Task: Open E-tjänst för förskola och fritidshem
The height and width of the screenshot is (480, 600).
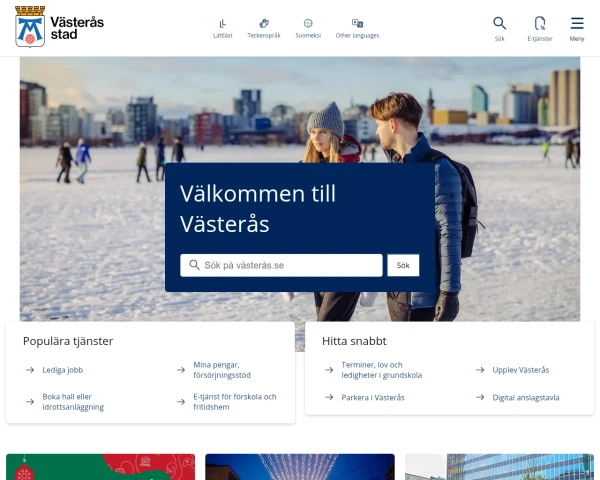Action: 234,402
